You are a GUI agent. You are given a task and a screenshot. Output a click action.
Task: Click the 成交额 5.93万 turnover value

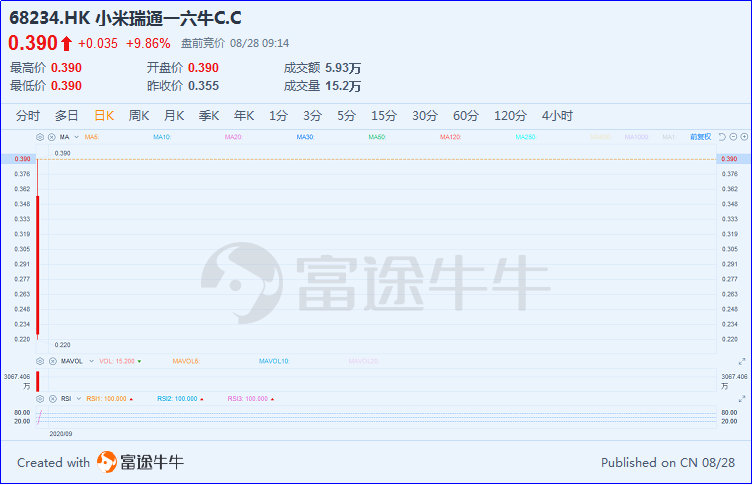322,68
